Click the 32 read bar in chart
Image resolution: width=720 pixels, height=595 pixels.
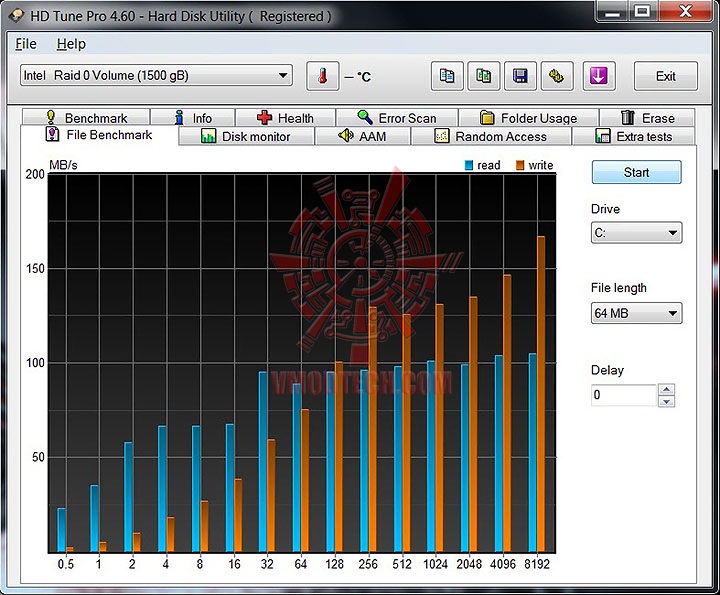pos(263,461)
